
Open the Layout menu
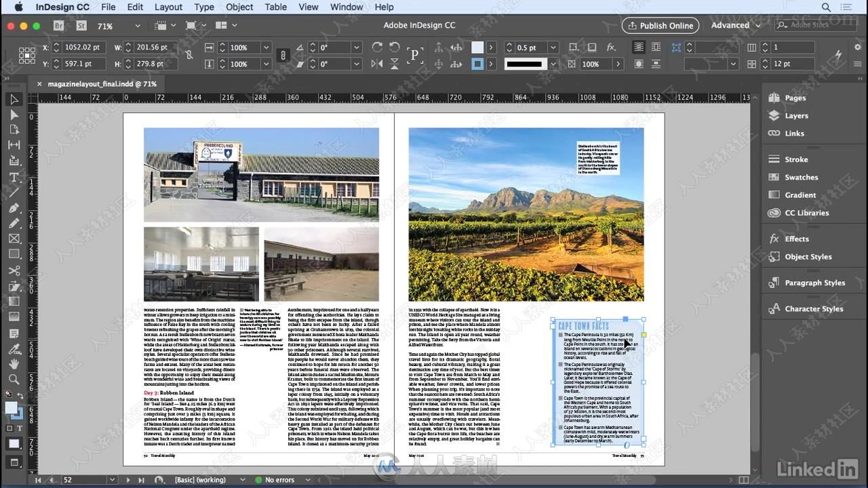(x=168, y=7)
